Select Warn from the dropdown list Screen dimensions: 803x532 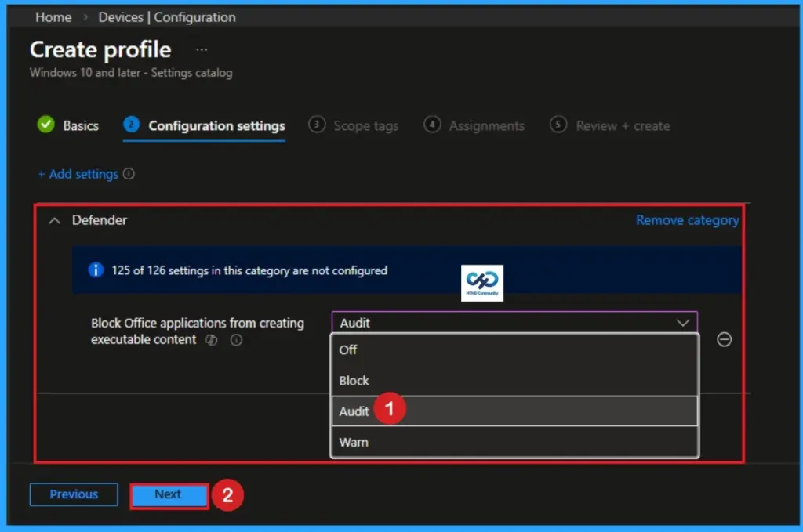tap(354, 442)
